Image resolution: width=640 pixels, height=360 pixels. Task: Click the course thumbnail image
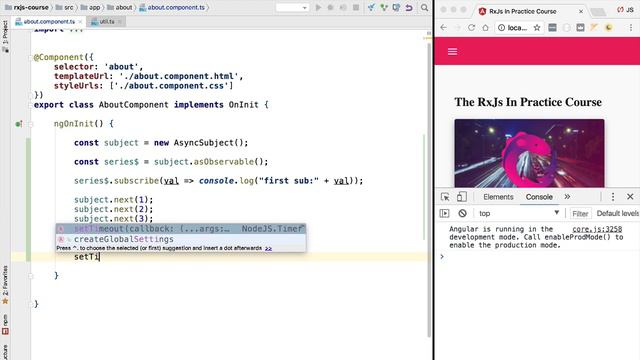tap(529, 153)
